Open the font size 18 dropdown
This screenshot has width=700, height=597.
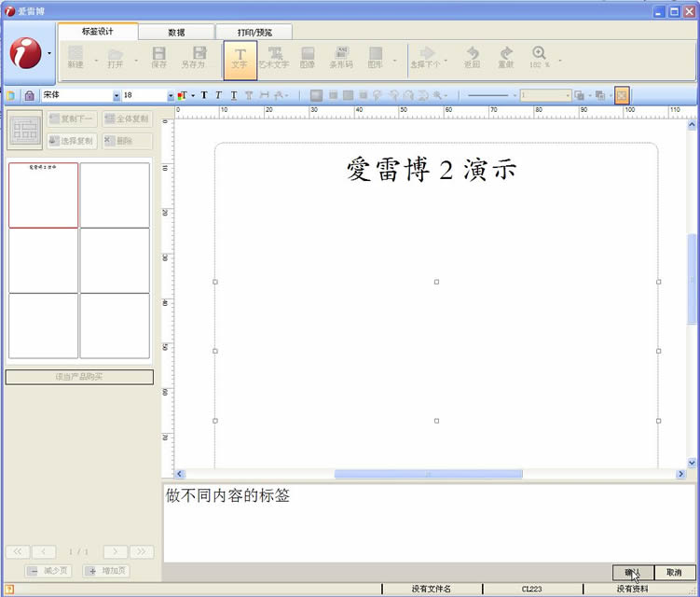coord(170,96)
